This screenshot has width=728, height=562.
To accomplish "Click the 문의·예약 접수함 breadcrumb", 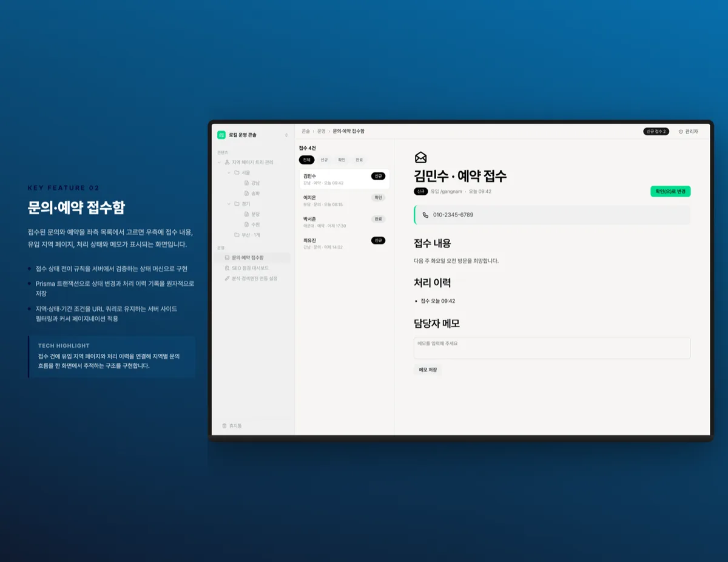I will point(349,131).
